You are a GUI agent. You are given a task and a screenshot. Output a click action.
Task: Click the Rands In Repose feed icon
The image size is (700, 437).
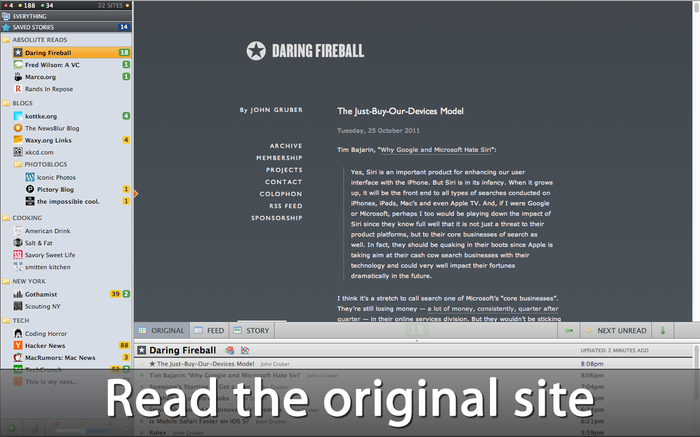point(18,89)
